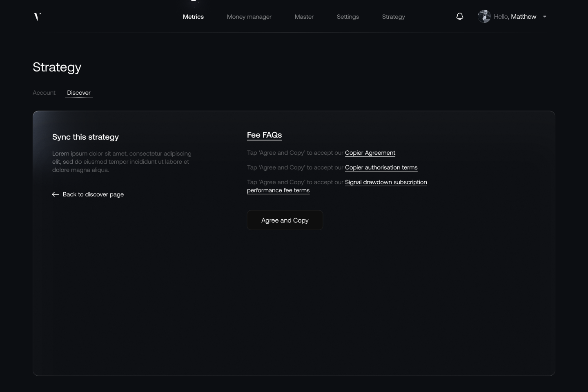Go to Money manager
Image resolution: width=588 pixels, height=392 pixels.
(x=249, y=17)
